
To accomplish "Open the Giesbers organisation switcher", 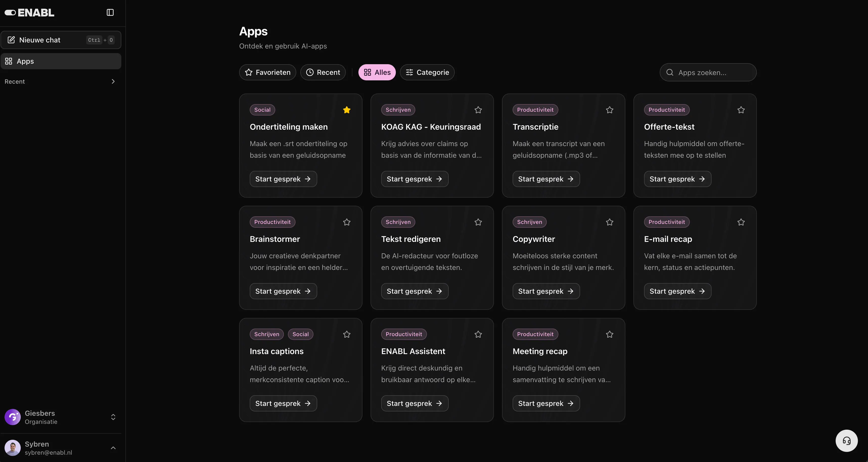I will click(x=113, y=417).
